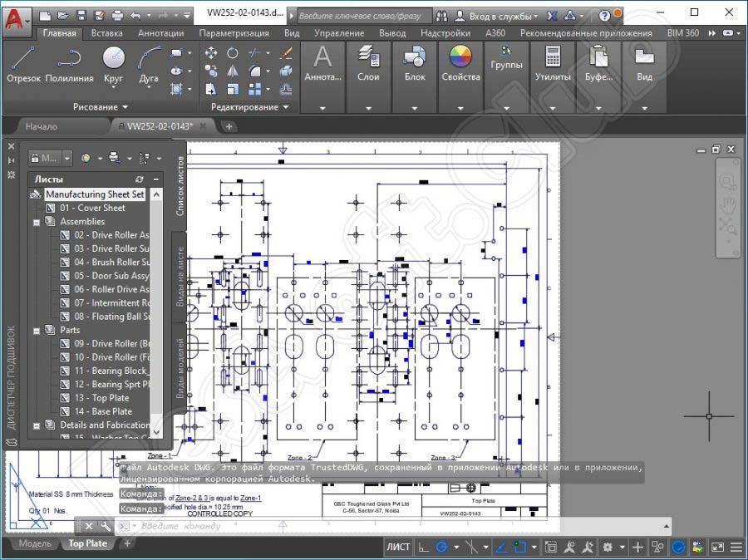
Task: Toggle polar tracking in the status bar
Action: [442, 547]
